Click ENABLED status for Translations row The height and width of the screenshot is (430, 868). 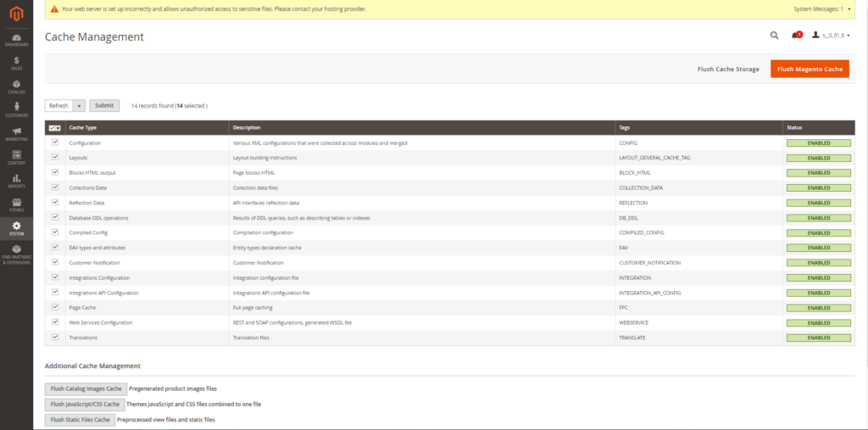[x=819, y=338]
